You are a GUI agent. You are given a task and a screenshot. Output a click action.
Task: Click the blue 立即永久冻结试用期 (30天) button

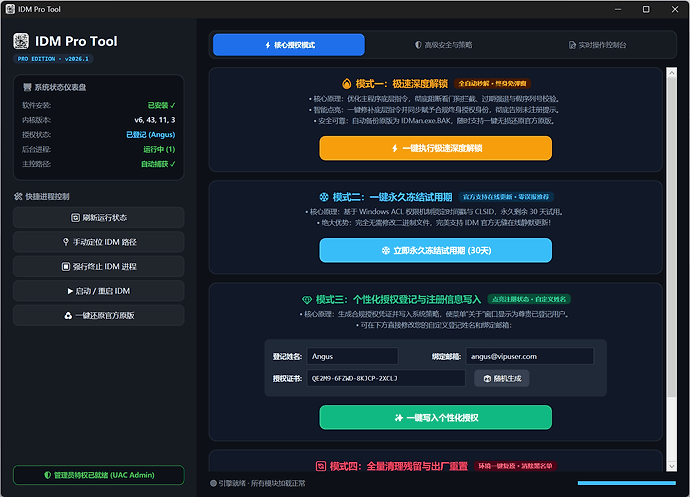[436, 250]
